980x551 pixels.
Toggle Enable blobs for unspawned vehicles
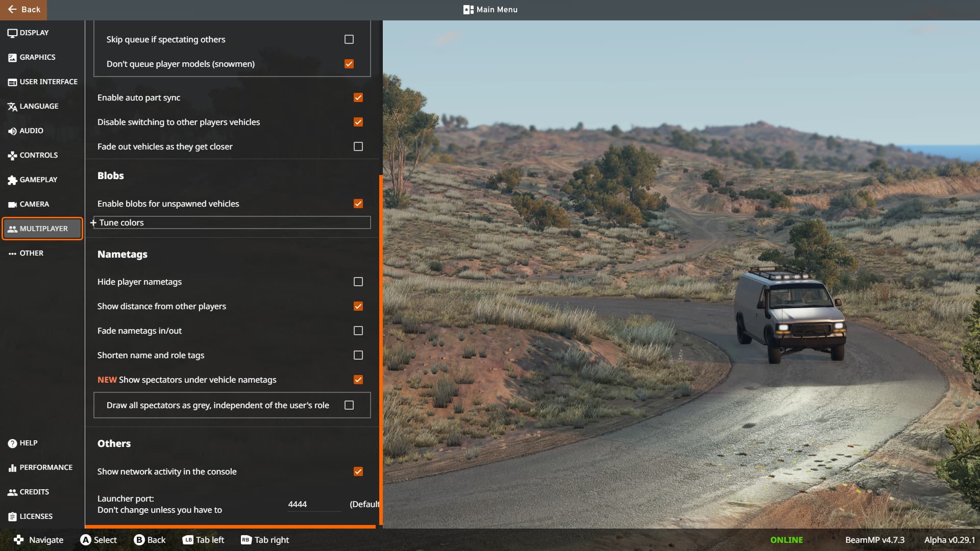pyautogui.click(x=358, y=204)
